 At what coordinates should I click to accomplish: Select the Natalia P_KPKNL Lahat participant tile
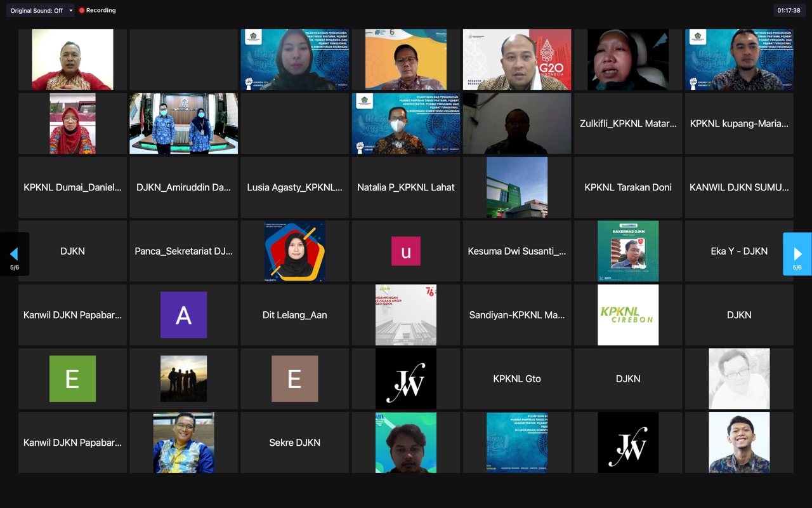(x=406, y=187)
